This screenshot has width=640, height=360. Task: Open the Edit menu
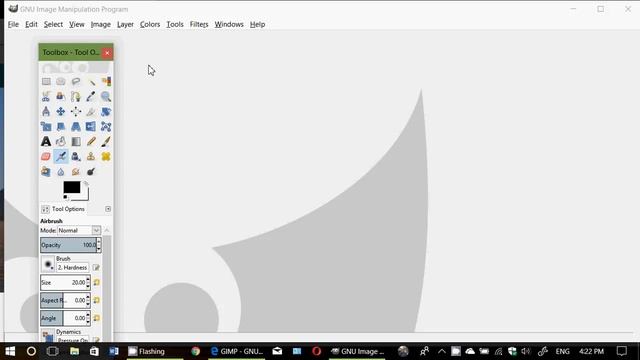click(x=31, y=24)
